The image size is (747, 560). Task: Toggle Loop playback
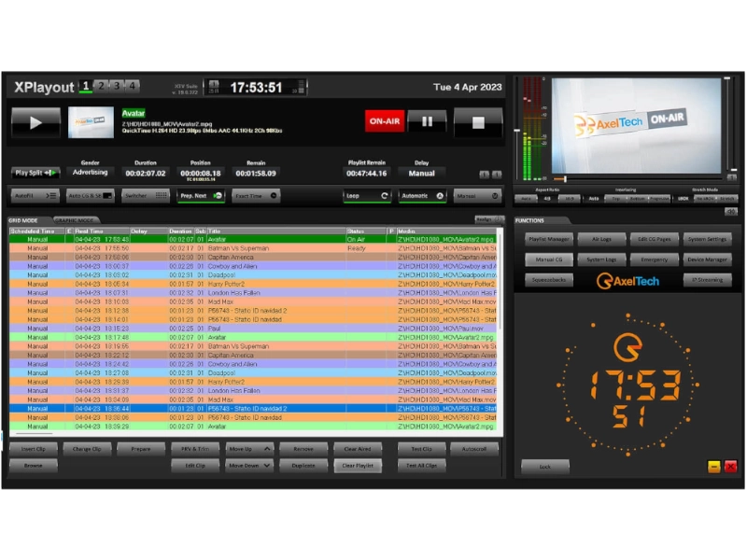[x=367, y=196]
